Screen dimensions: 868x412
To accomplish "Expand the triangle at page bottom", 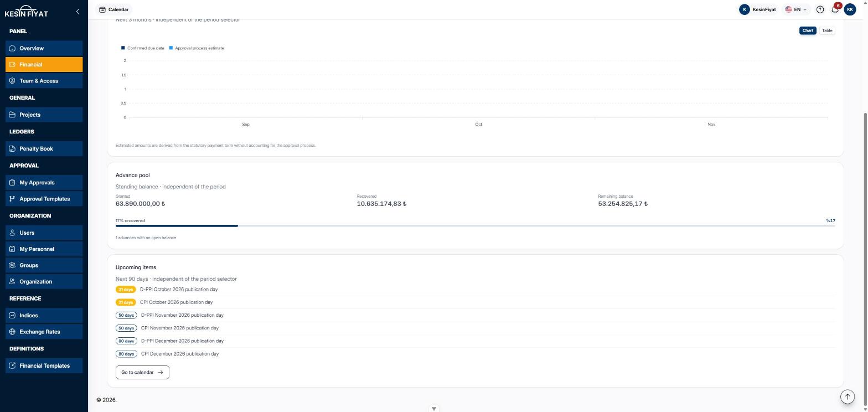I will (x=434, y=409).
